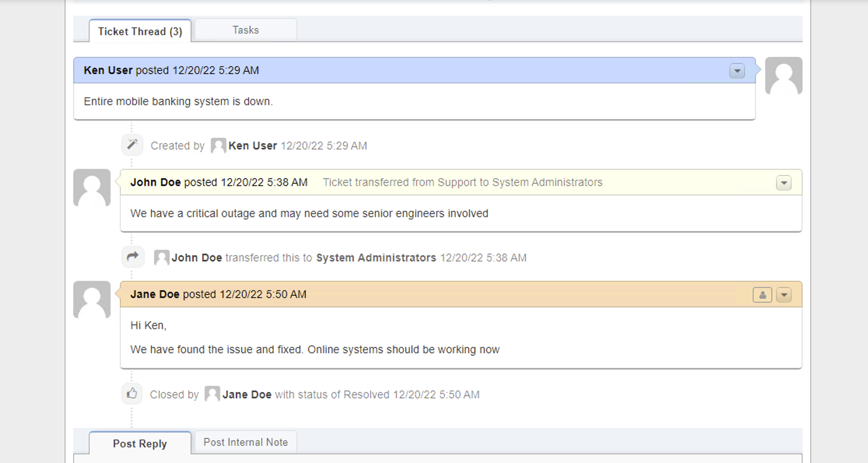The width and height of the screenshot is (868, 463).
Task: Click 'We have found the issue and fixed' text
Action: click(315, 349)
